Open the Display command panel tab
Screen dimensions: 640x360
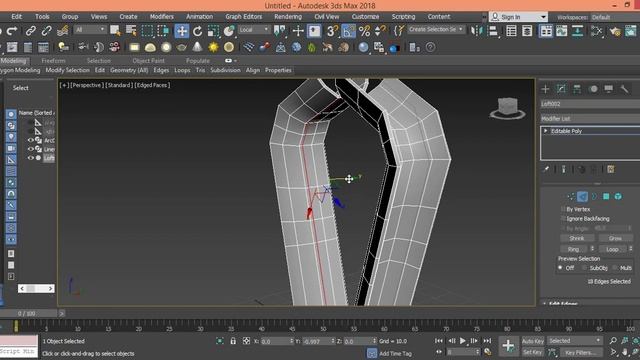609,89
